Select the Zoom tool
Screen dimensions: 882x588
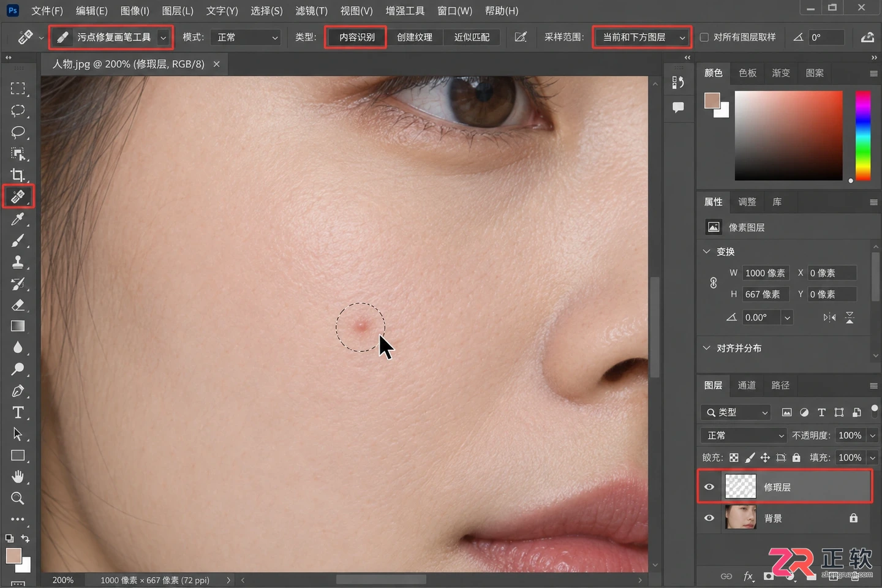(x=18, y=498)
